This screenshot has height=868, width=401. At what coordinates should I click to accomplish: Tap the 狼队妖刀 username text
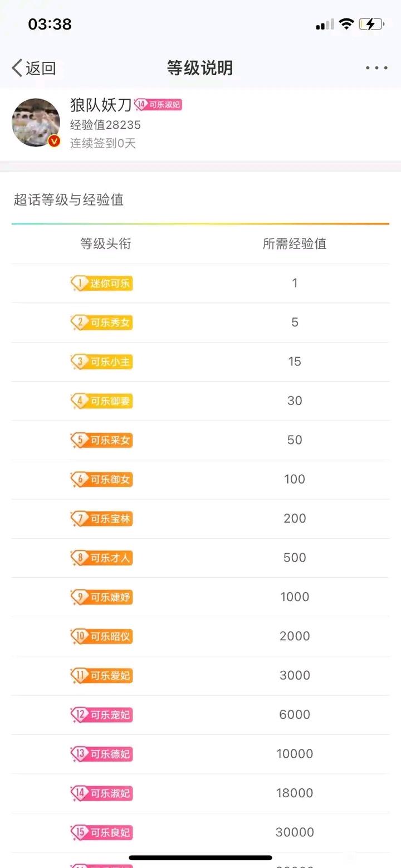click(x=101, y=104)
